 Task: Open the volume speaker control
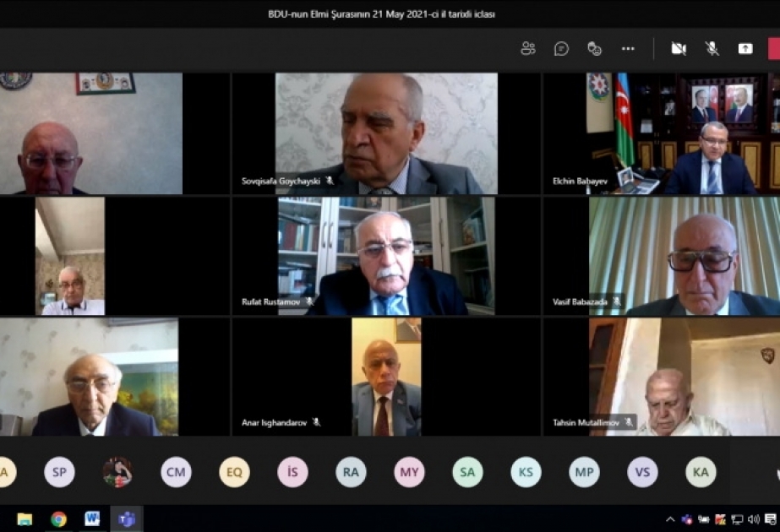point(753,519)
